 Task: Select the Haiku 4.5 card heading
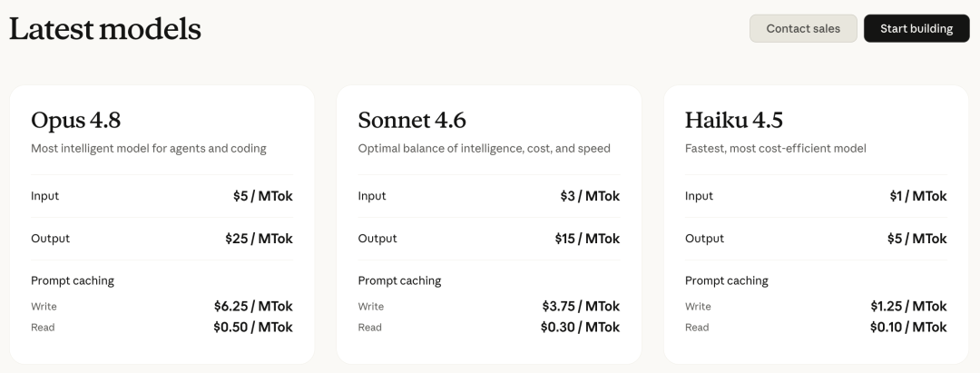(x=734, y=120)
